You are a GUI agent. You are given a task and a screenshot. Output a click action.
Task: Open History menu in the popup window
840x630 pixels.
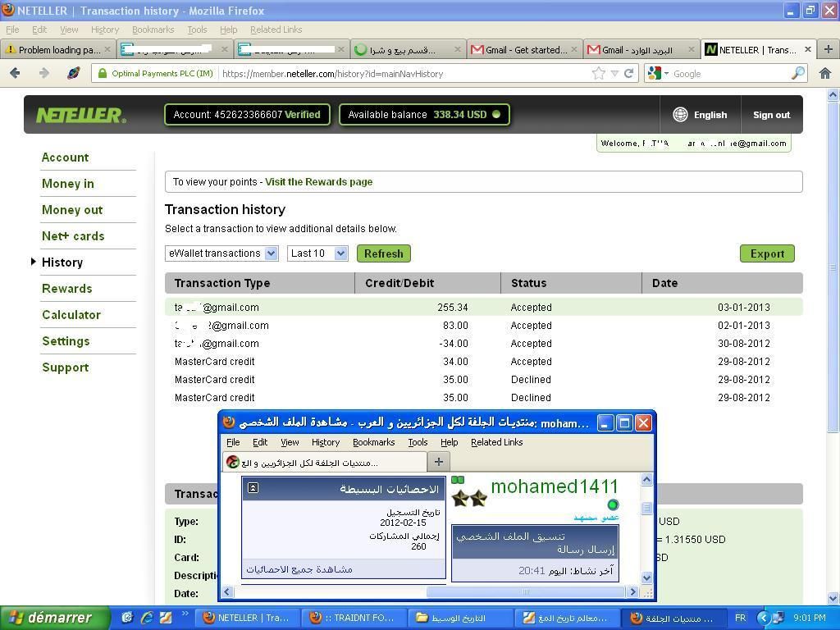[325, 442]
